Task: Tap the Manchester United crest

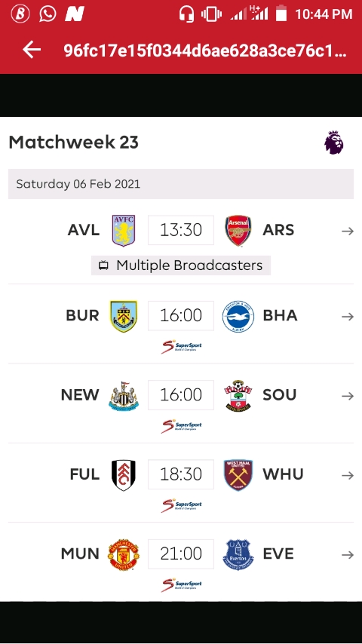Action: pos(124,554)
